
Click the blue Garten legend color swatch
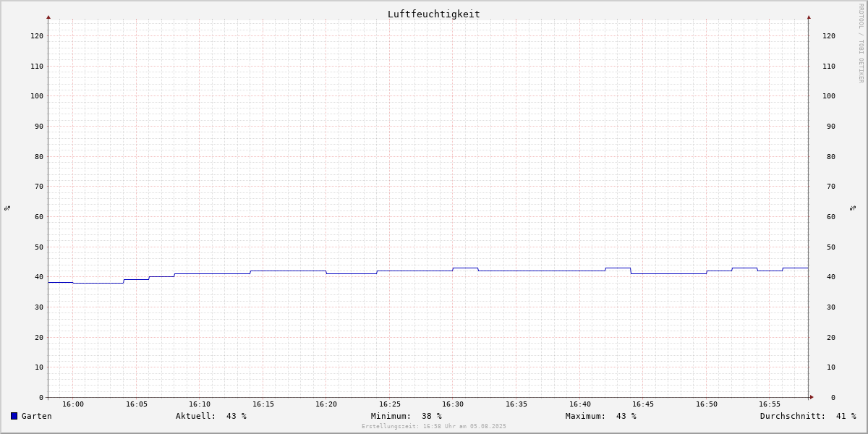(x=14, y=416)
